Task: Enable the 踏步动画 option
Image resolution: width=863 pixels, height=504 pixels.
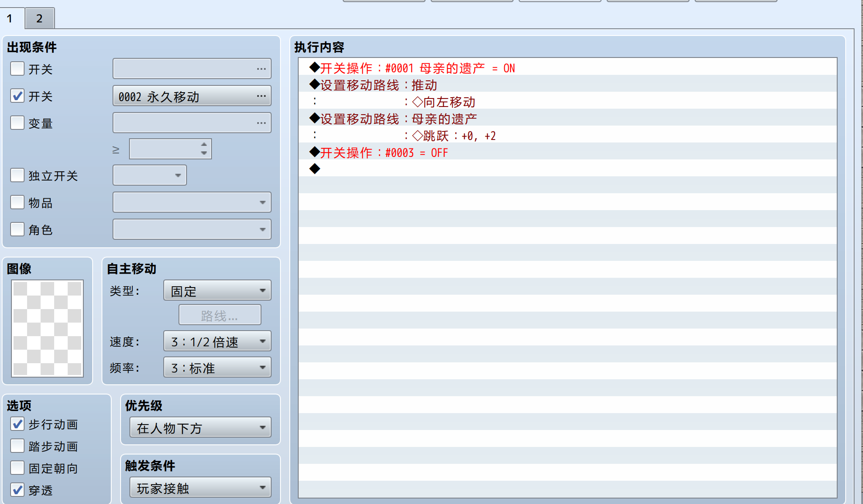Action: pos(17,446)
